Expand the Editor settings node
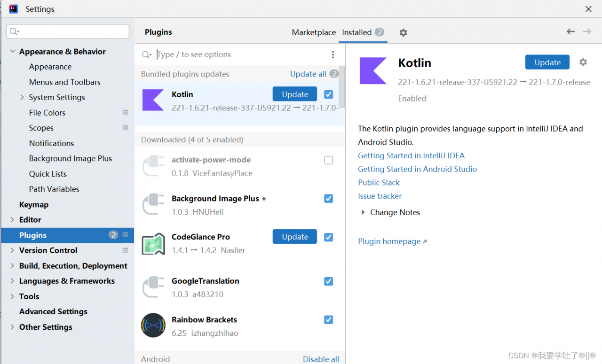The image size is (602, 364). click(x=12, y=219)
